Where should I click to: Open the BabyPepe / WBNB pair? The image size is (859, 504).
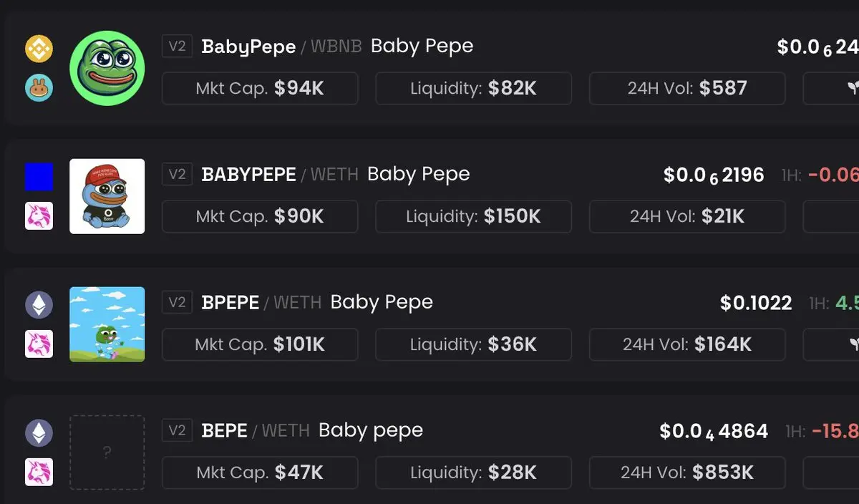pos(281,47)
